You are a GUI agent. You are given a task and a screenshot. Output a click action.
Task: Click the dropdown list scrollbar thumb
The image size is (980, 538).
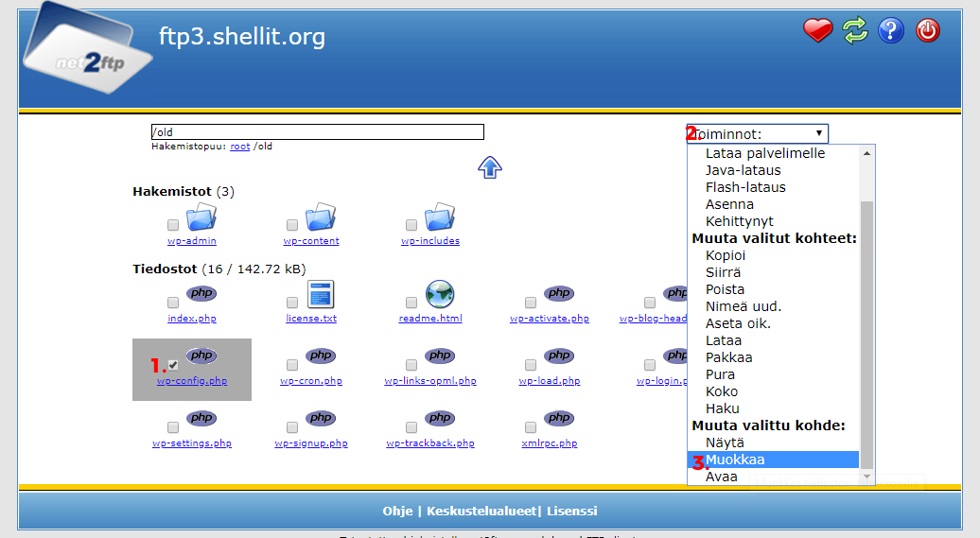pyautogui.click(x=866, y=335)
